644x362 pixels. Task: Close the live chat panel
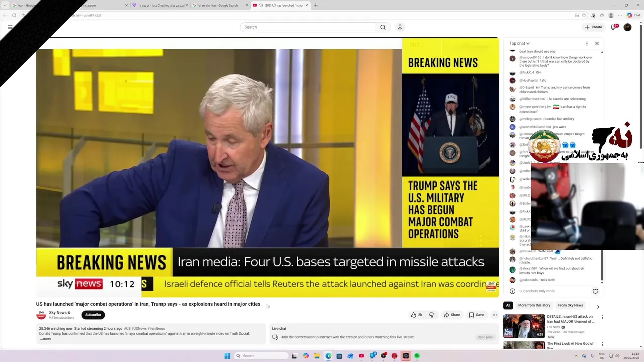tap(597, 44)
